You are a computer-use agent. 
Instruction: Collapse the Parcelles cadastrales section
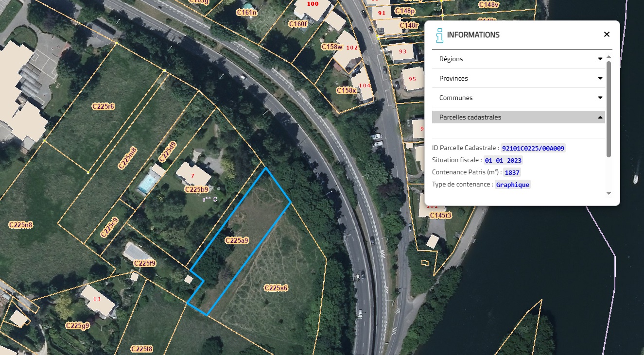pos(518,117)
